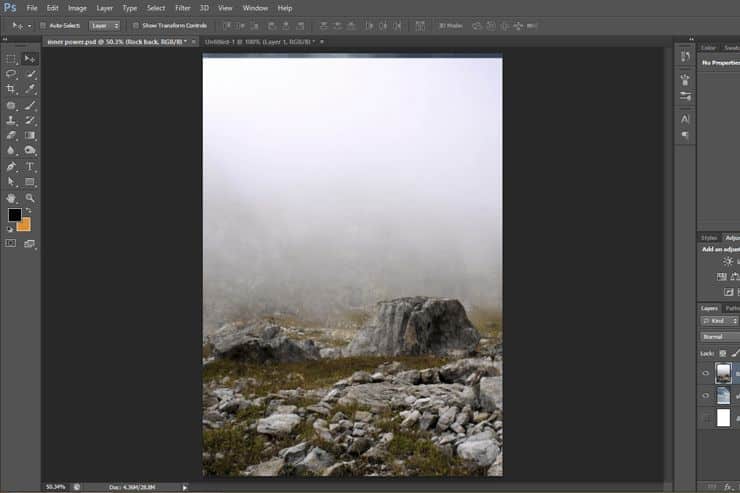Choose the Clone Stamp tool
740x493 pixels.
point(11,120)
